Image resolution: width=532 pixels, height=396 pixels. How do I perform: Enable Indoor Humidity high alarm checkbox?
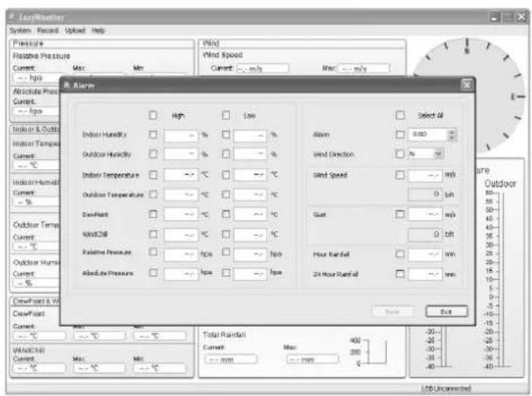(x=153, y=135)
